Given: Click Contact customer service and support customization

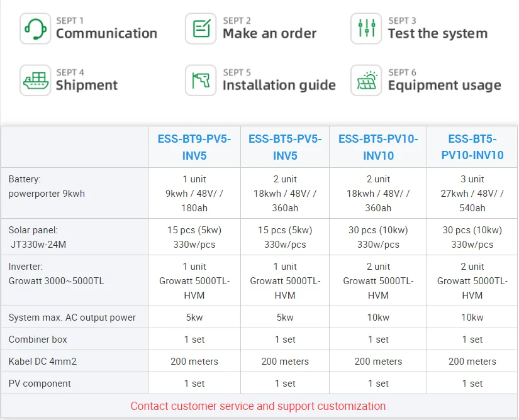Looking at the screenshot, I should pos(258,406).
